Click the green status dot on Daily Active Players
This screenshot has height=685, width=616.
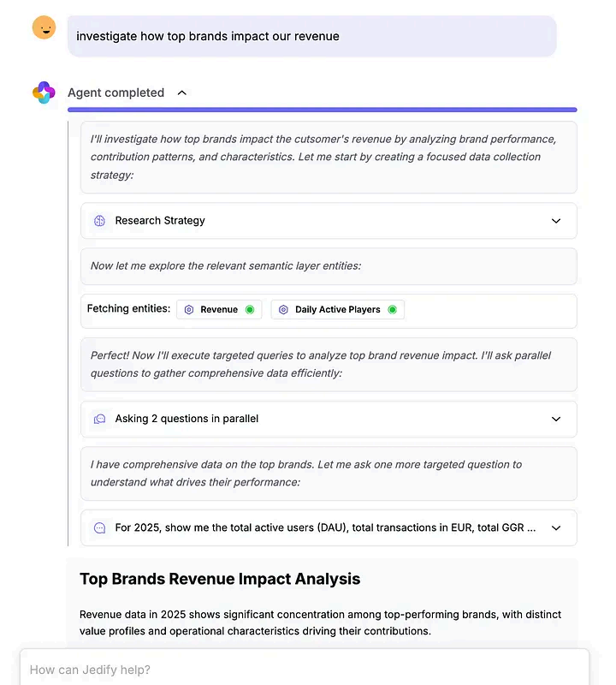[393, 310]
